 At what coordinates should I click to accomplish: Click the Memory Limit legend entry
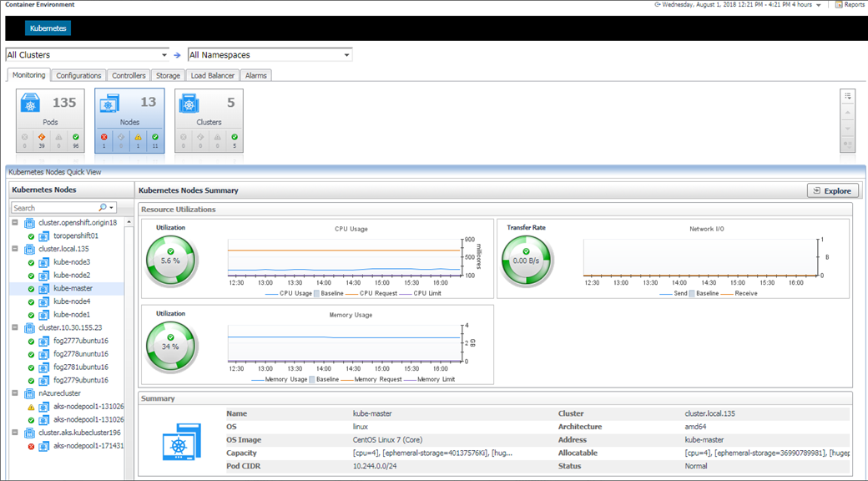point(431,380)
